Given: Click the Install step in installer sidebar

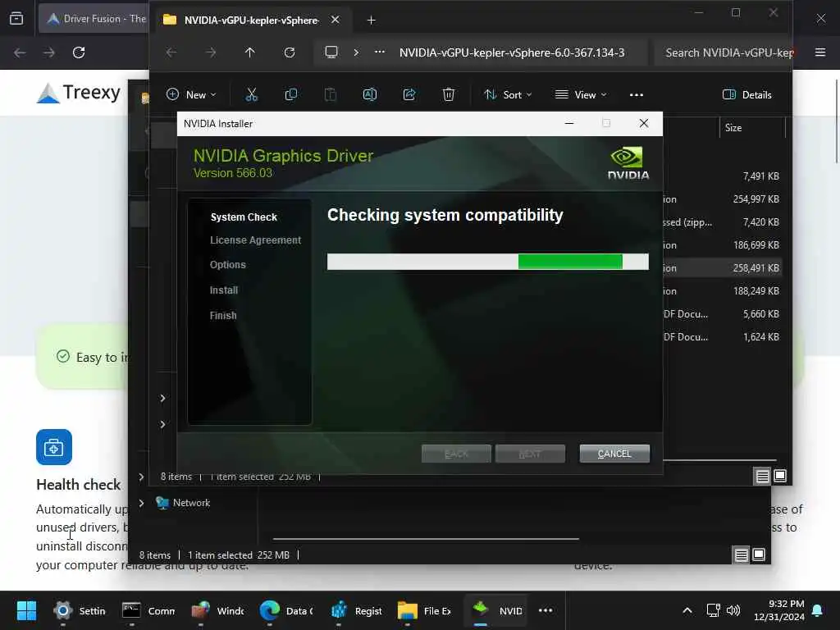Looking at the screenshot, I should click(224, 290).
